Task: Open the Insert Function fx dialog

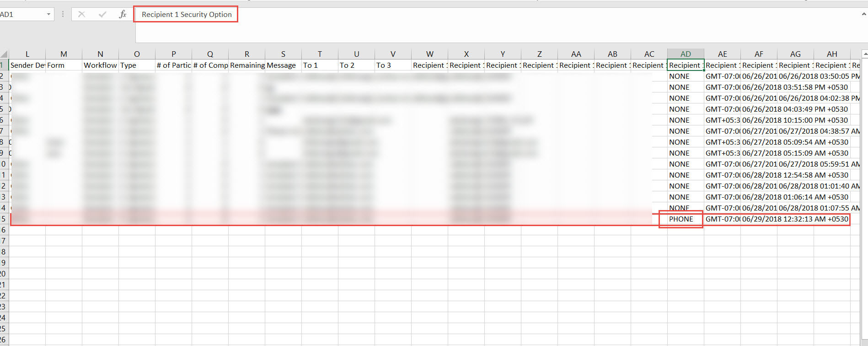Action: pos(123,15)
